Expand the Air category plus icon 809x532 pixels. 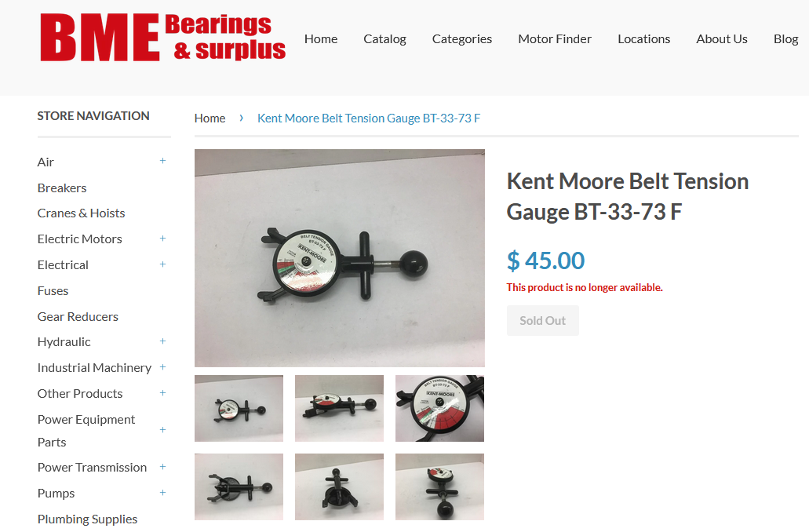(162, 161)
